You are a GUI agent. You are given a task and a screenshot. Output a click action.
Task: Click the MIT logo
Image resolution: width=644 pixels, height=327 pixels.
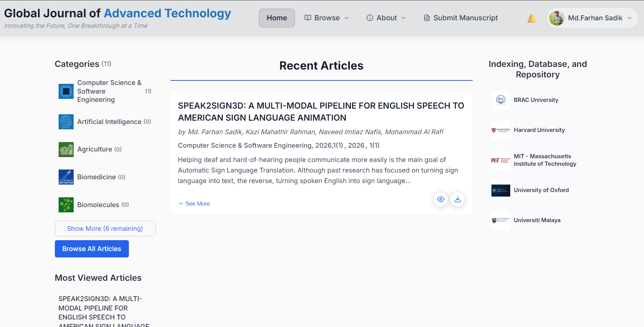[x=501, y=160]
